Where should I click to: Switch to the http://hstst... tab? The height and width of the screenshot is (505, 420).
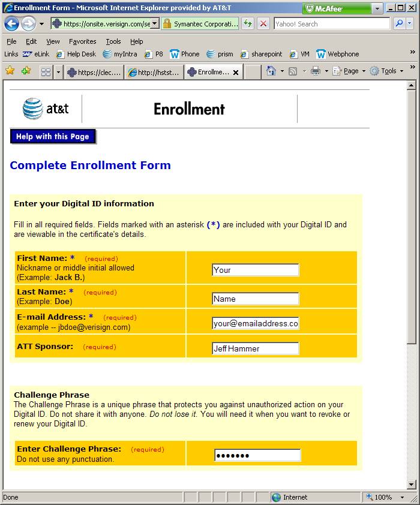154,72
